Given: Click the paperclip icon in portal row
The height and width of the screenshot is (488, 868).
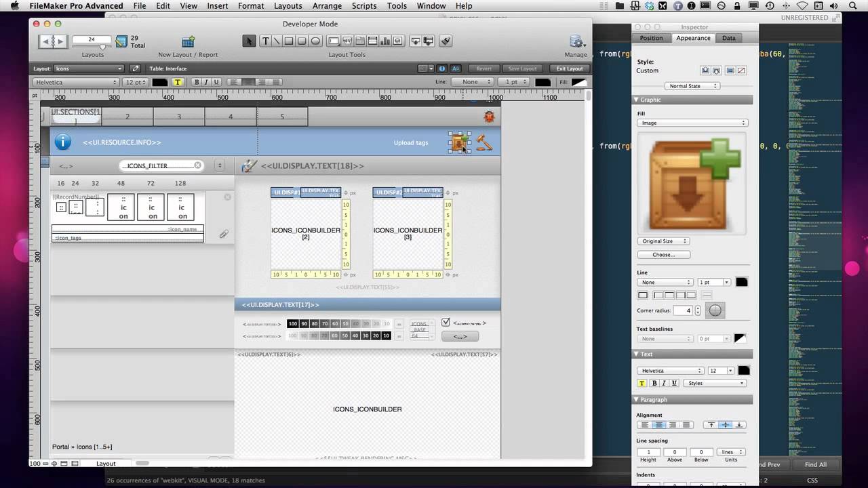Looking at the screenshot, I should point(223,234).
